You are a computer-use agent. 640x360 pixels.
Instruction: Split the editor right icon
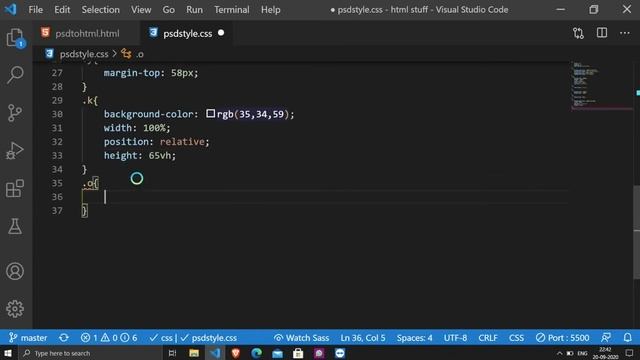[x=602, y=33]
